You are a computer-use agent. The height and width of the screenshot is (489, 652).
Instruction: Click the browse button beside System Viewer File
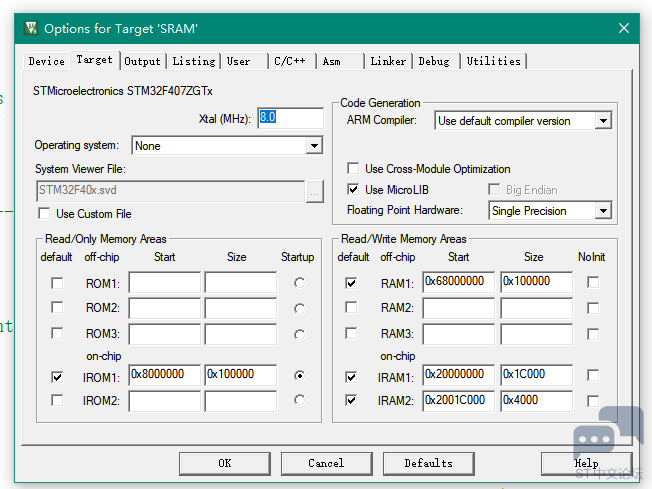(315, 191)
